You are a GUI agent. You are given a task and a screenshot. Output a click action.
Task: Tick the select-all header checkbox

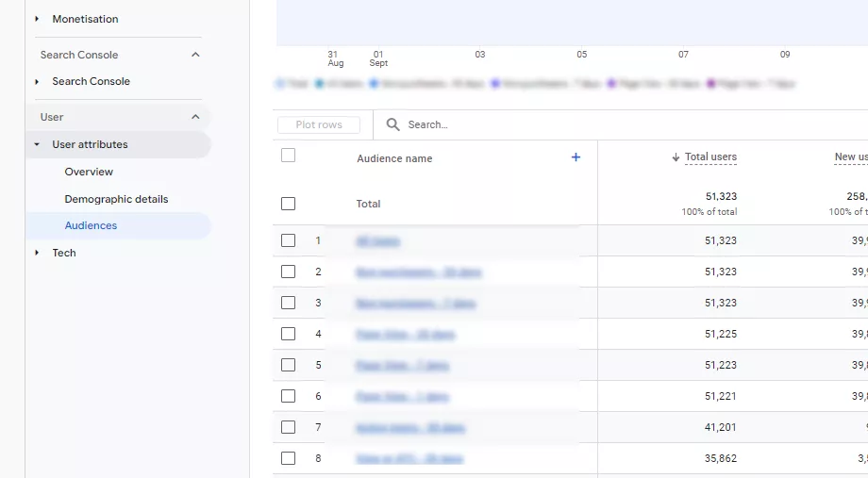click(288, 156)
